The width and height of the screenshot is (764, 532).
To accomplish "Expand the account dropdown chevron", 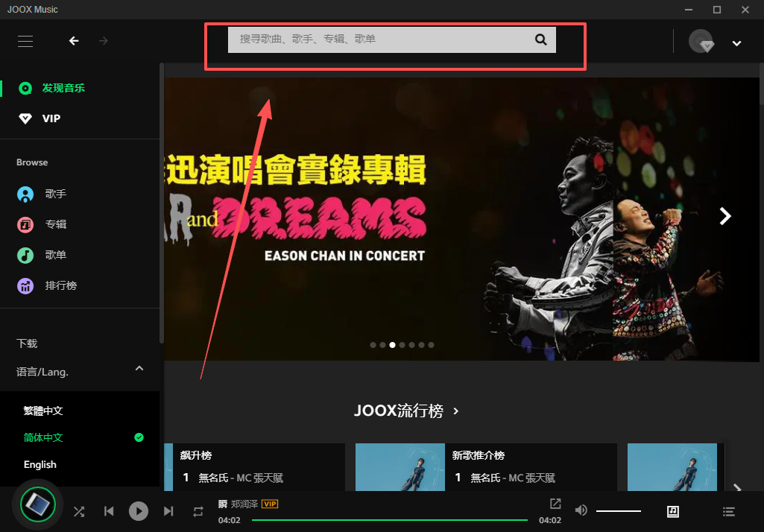I will (736, 43).
